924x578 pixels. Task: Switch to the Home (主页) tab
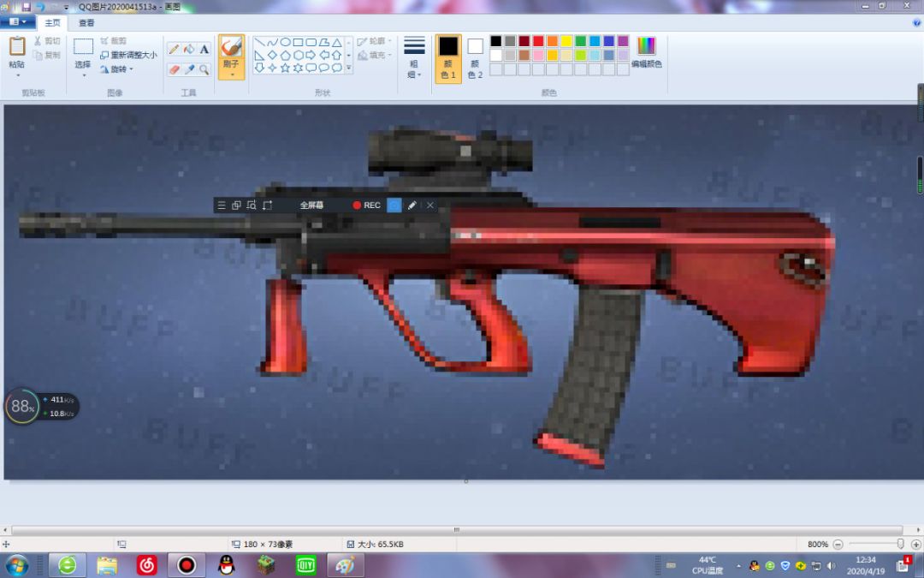52,22
